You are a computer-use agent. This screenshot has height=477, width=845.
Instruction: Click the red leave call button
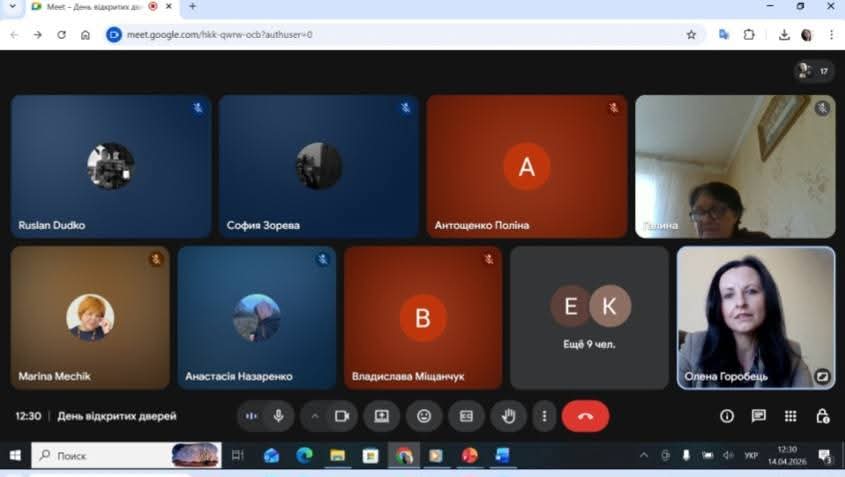tap(585, 416)
